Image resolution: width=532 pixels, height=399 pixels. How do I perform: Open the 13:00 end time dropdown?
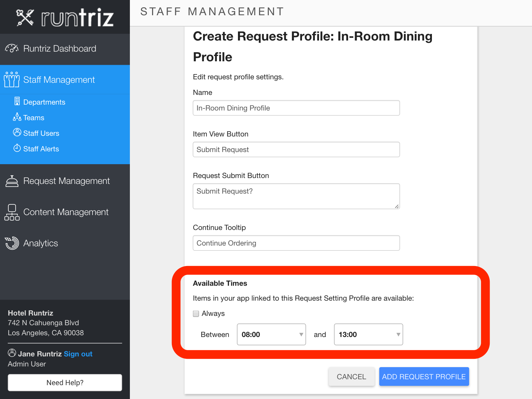(x=368, y=334)
